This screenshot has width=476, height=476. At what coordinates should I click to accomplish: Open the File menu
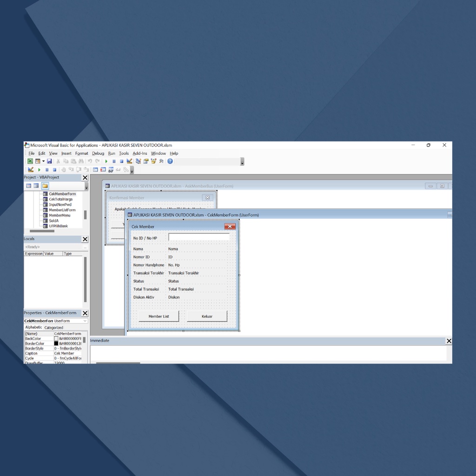(32, 153)
